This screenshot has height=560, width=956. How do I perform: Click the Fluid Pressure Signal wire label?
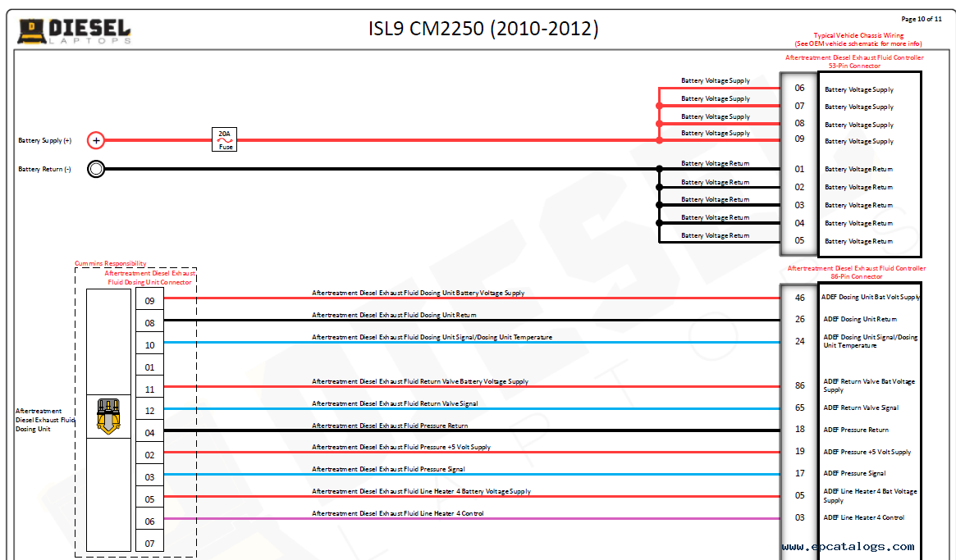coord(388,469)
